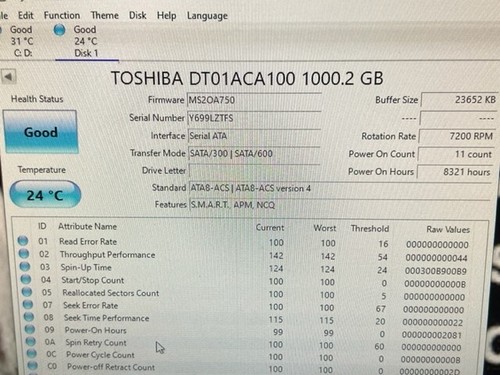Image resolution: width=500 pixels, height=375 pixels.
Task: Click the Firmware field MS2OA750
Action: [x=254, y=100]
